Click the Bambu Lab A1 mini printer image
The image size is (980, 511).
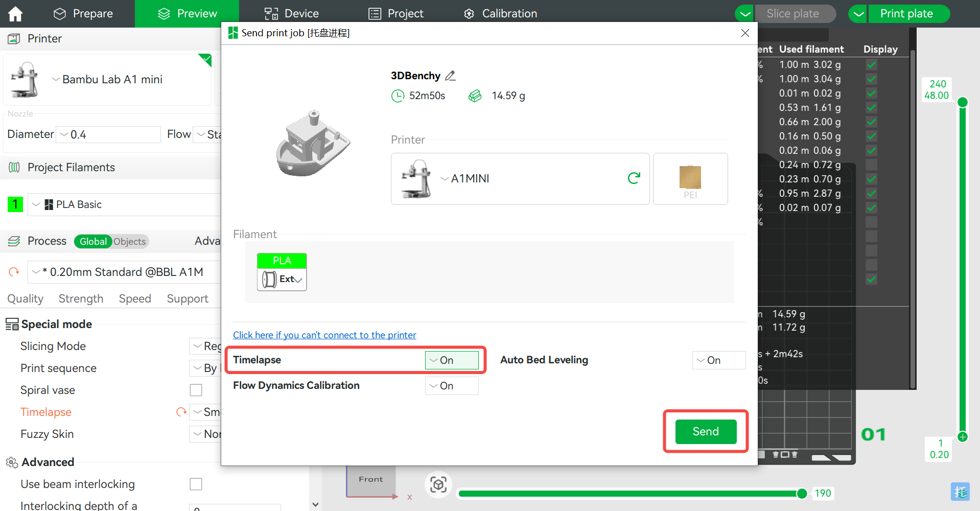pos(25,80)
